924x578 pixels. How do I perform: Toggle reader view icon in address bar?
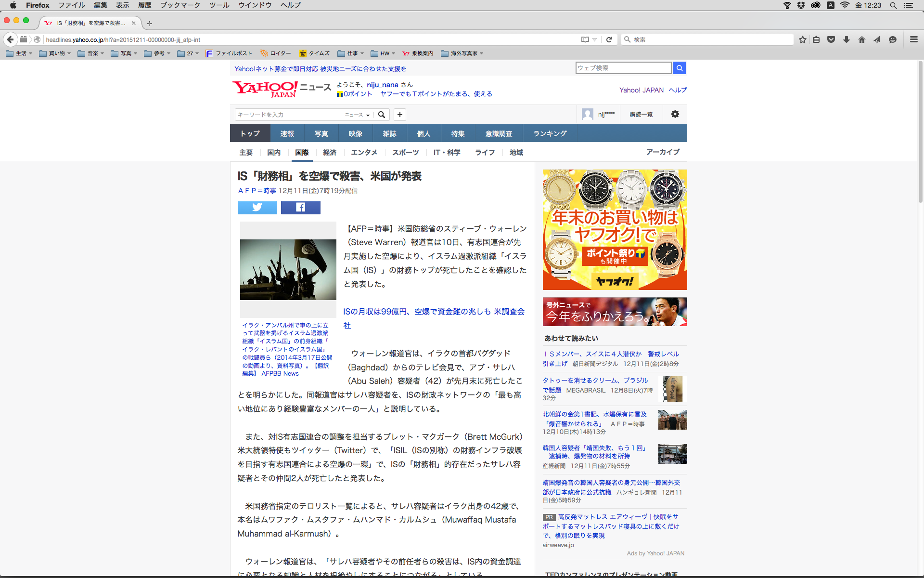pyautogui.click(x=585, y=39)
